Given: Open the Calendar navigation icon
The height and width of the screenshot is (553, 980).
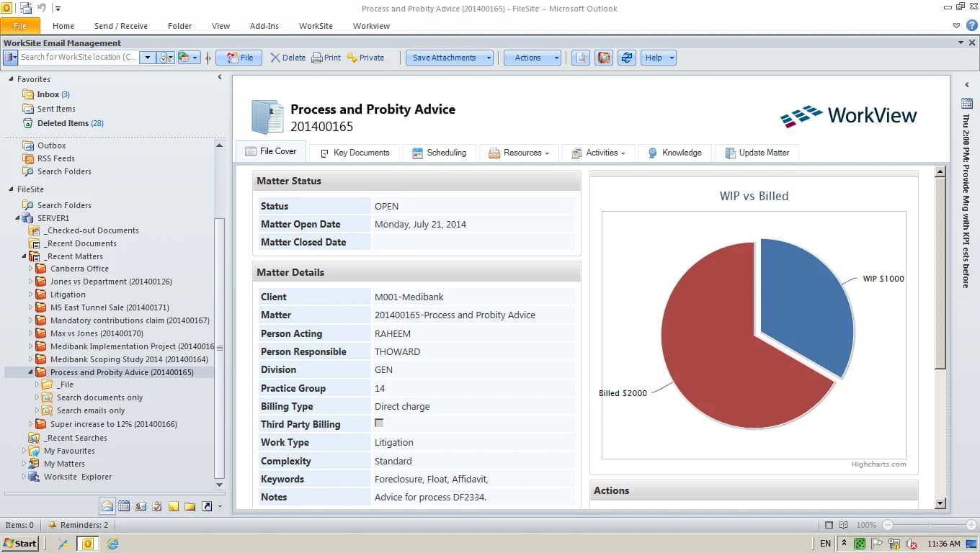Looking at the screenshot, I should point(123,506).
